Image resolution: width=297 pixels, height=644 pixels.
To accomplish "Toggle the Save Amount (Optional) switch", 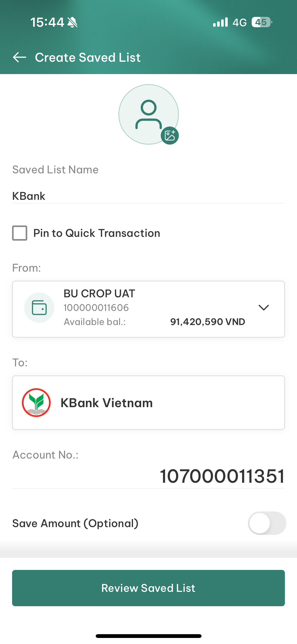I will (x=267, y=523).
